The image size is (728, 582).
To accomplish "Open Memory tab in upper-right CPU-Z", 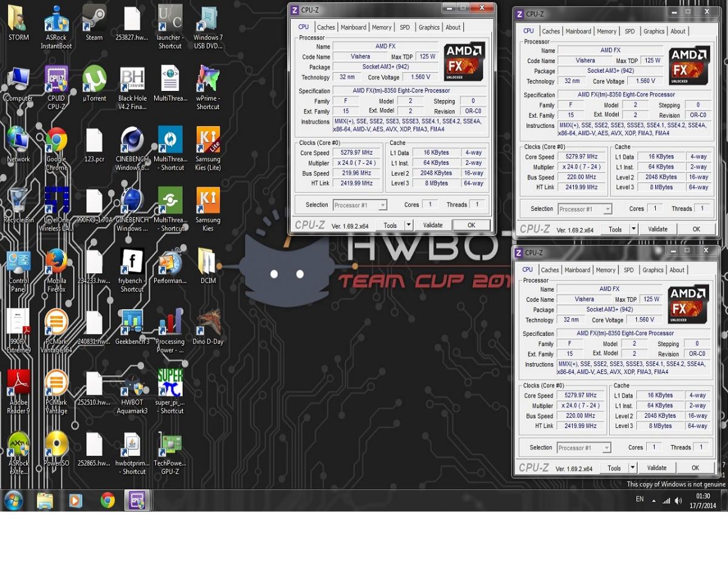I will pyautogui.click(x=607, y=32).
